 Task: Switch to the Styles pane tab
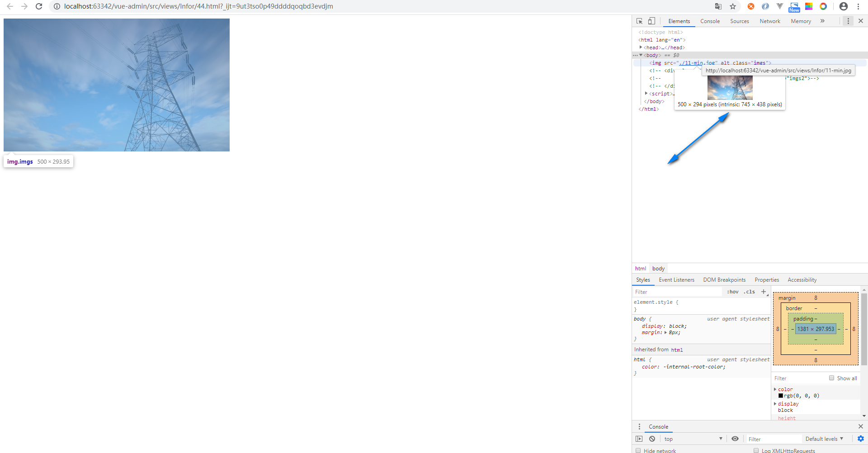643,280
